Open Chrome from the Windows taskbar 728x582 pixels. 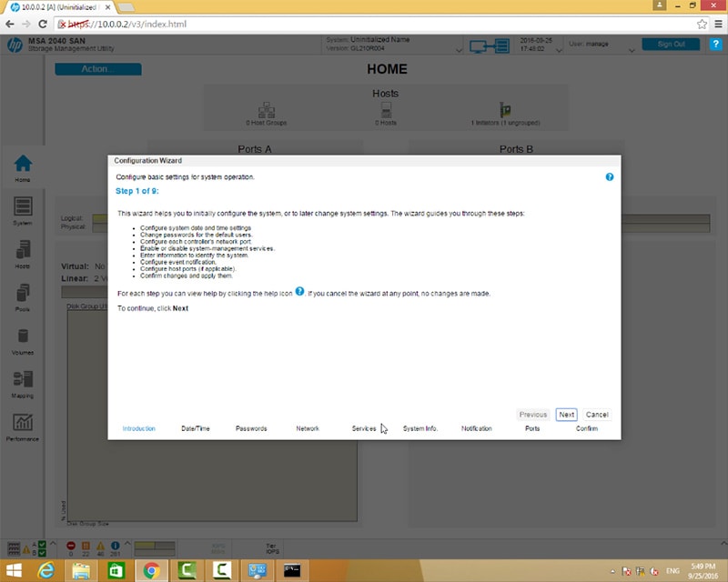(151, 571)
